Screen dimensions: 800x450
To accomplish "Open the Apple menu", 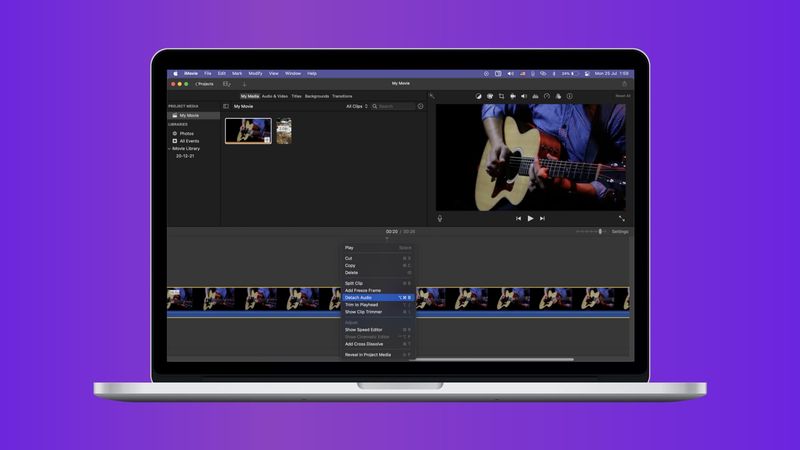I will (x=176, y=73).
